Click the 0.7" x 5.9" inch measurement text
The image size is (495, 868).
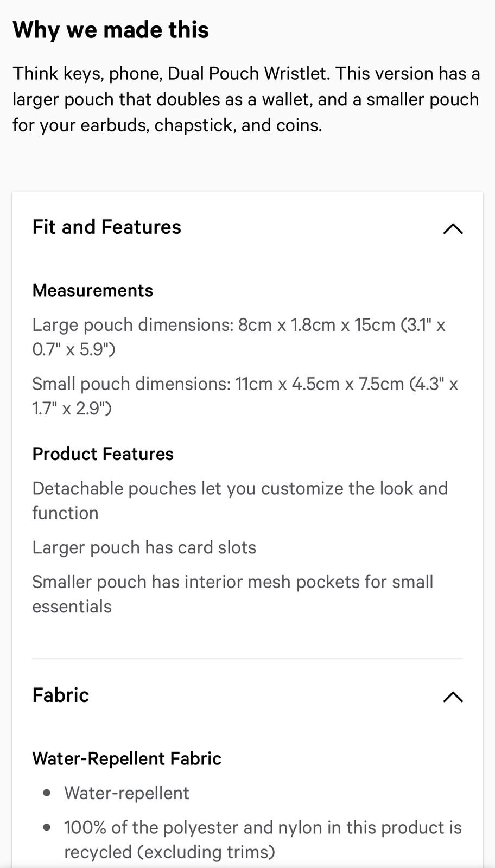click(x=74, y=349)
